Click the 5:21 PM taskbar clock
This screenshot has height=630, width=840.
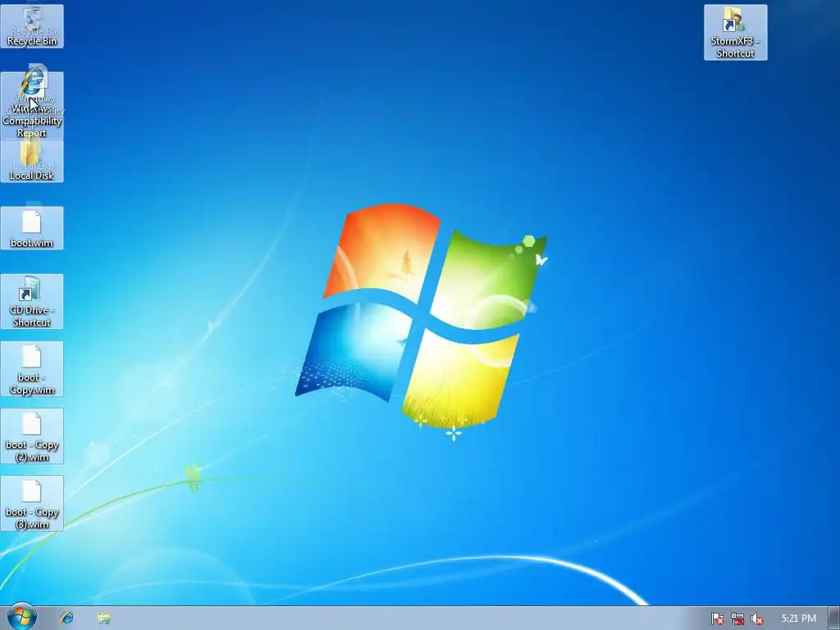pyautogui.click(x=798, y=619)
